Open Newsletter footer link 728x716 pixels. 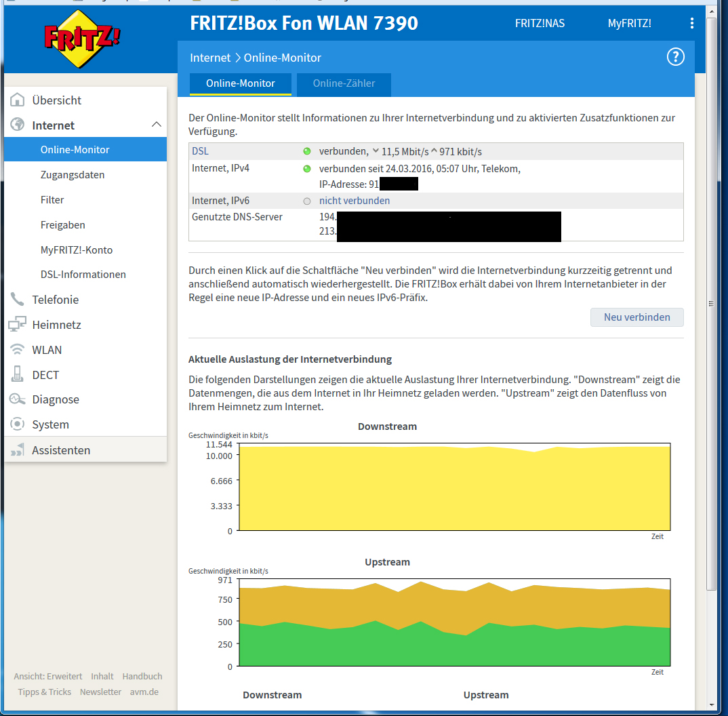(x=100, y=692)
